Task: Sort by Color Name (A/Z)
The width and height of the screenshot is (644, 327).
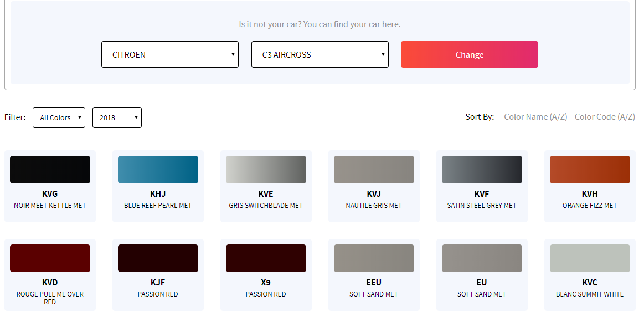Action: [535, 117]
